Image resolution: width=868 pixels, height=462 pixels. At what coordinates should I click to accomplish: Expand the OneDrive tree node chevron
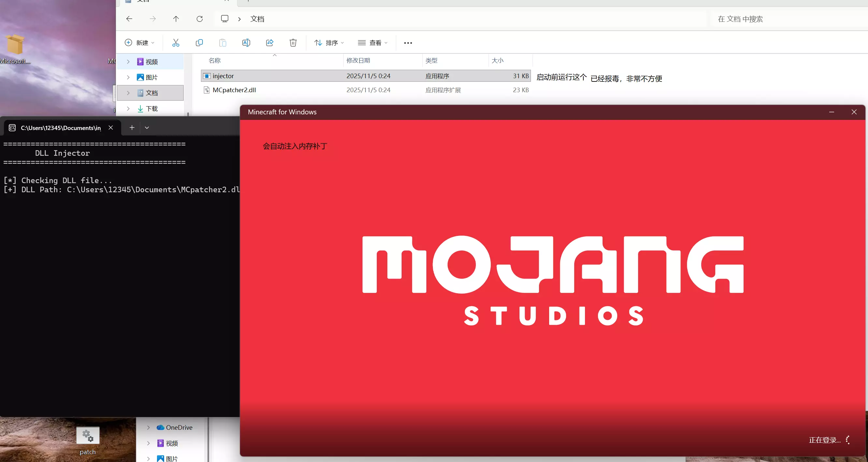[x=148, y=427]
